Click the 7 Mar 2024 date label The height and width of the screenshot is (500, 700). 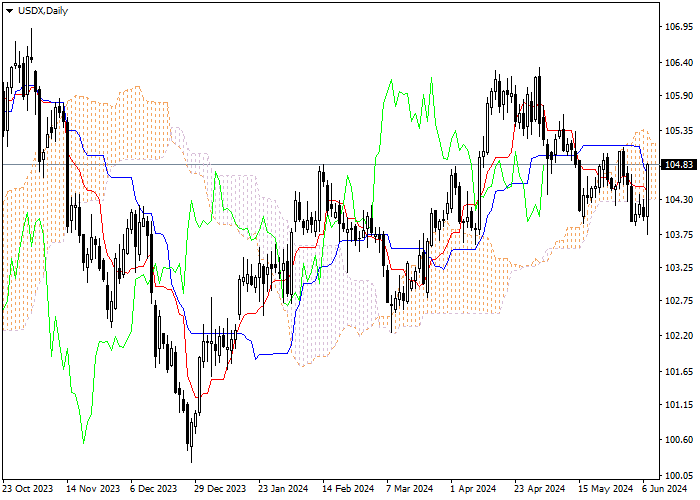(410, 489)
